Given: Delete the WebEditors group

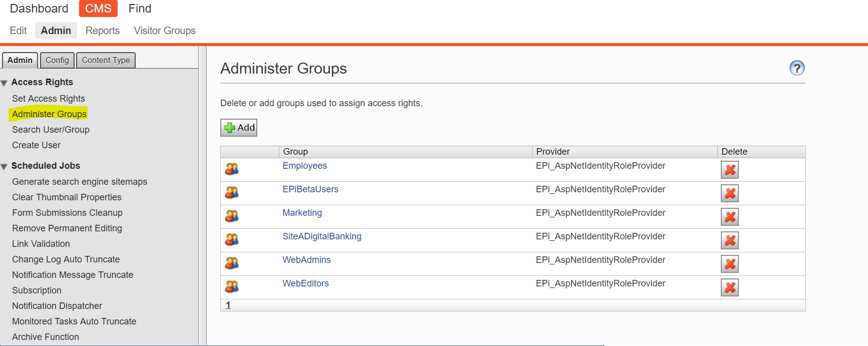Looking at the screenshot, I should click(729, 287).
